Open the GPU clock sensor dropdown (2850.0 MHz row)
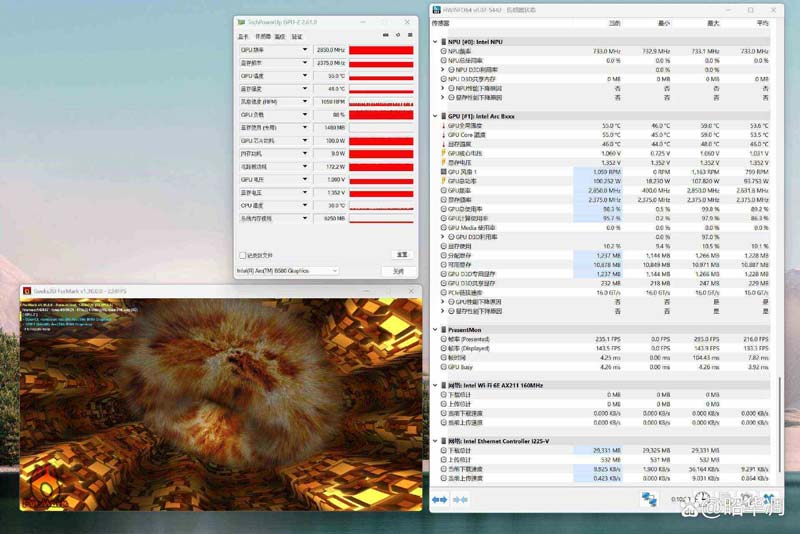Viewport: 800px width, 534px height. pos(305,50)
